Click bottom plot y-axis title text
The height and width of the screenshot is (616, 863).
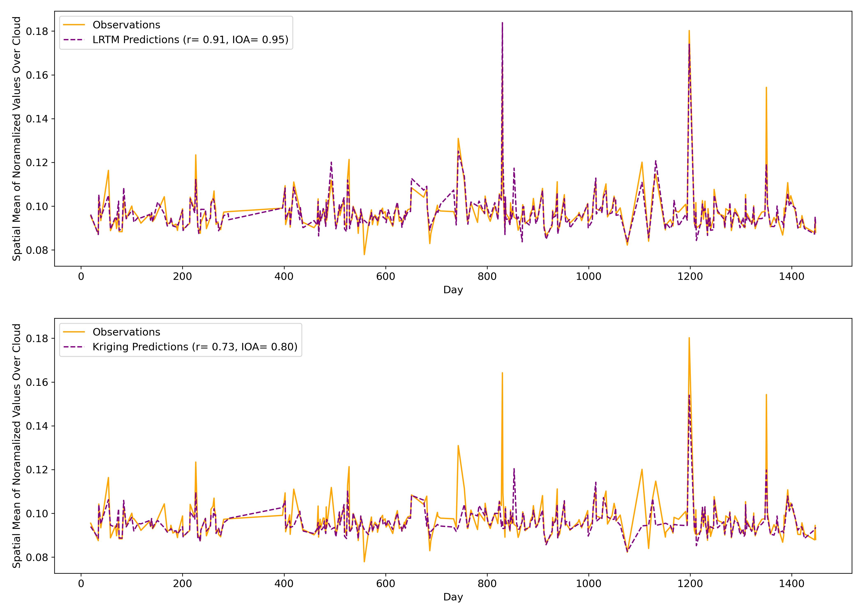[17, 446]
